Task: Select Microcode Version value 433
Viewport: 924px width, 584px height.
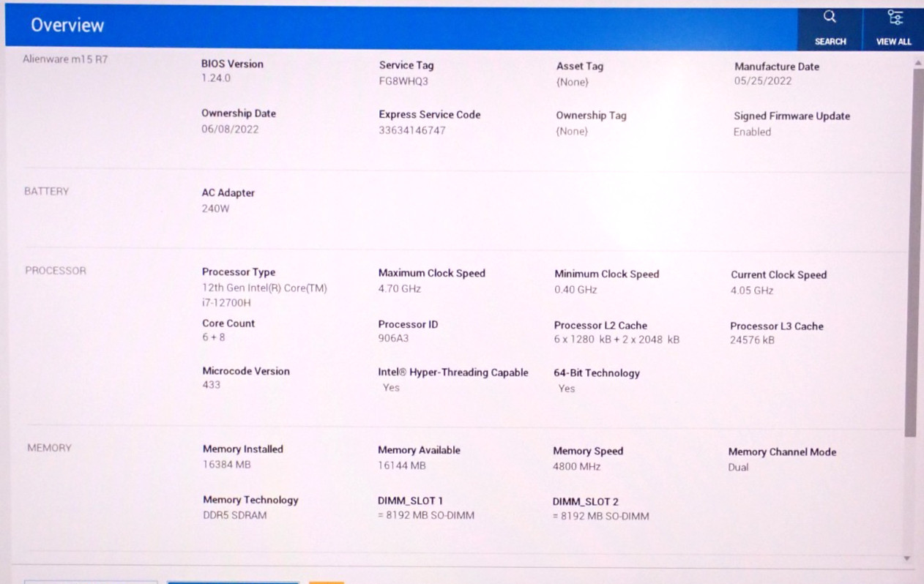Action: click(212, 385)
